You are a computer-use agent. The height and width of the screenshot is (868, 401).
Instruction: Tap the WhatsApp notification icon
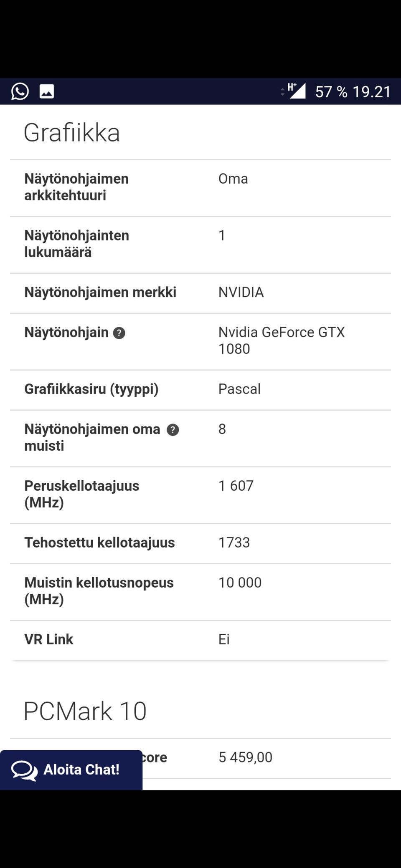(20, 91)
